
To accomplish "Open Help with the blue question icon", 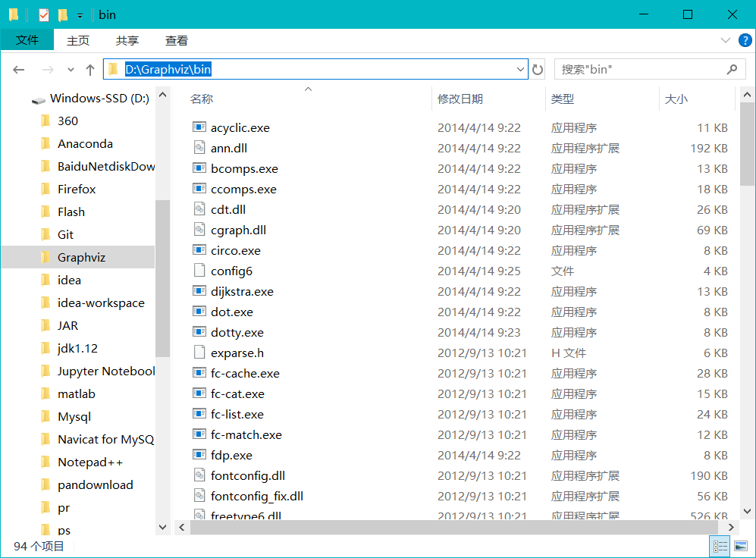I will click(745, 40).
